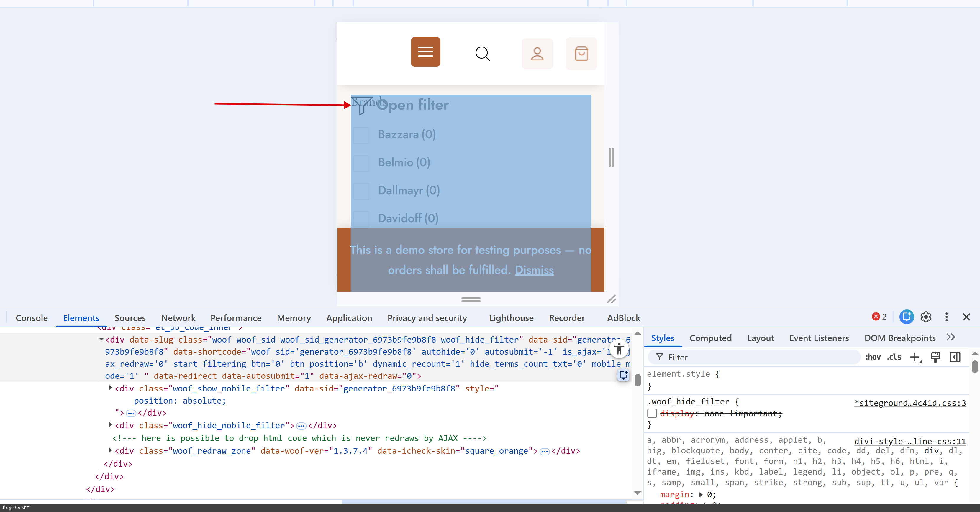Show more Styles pane tabs chevron
The width and height of the screenshot is (980, 512).
point(950,338)
